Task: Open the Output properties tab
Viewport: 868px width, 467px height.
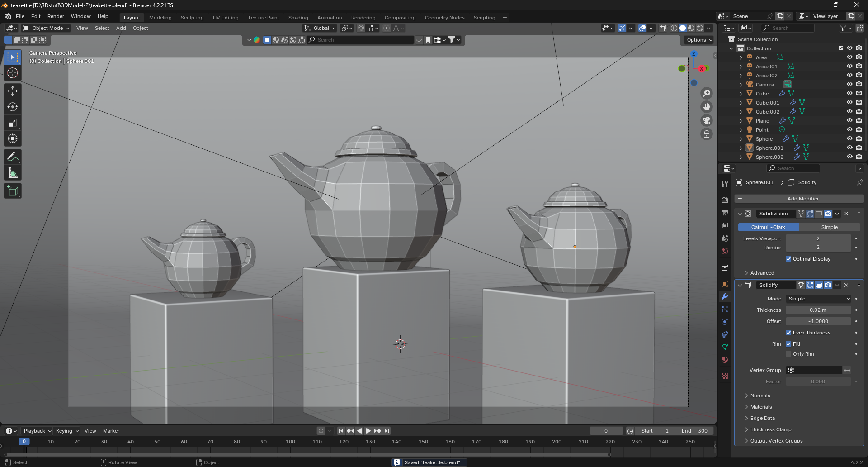Action: tap(725, 213)
